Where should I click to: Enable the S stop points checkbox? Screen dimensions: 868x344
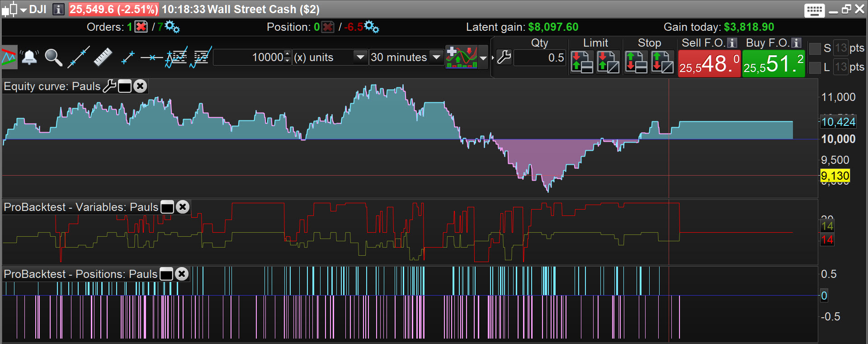(815, 48)
